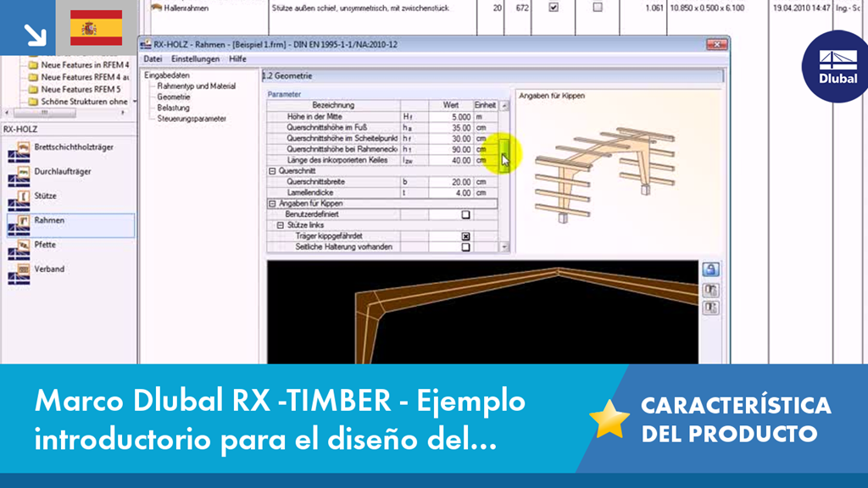The height and width of the screenshot is (488, 868).
Task: Click the Hallenrahmen row icon
Action: (157, 8)
